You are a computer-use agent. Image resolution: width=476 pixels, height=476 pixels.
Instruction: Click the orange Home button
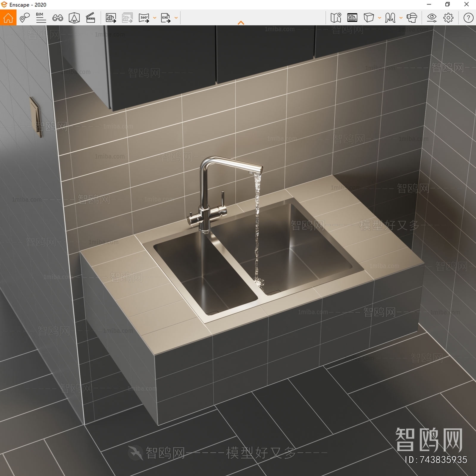(8, 18)
